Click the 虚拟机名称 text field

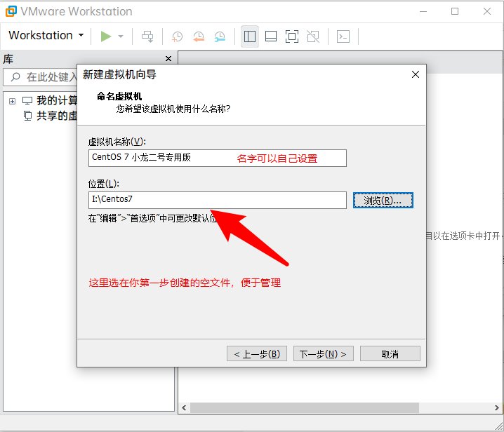point(218,158)
